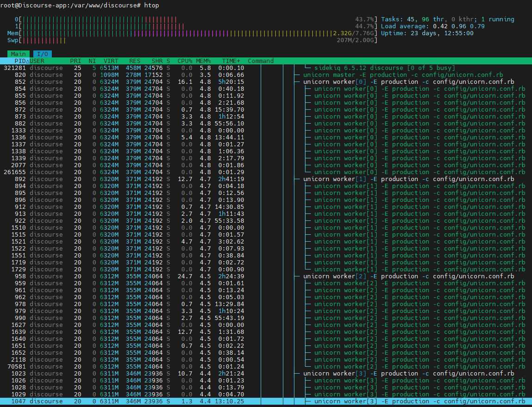The height and width of the screenshot is (407, 532).
Task: Click the 44.7% CPU 1 value
Action: click(x=365, y=26)
